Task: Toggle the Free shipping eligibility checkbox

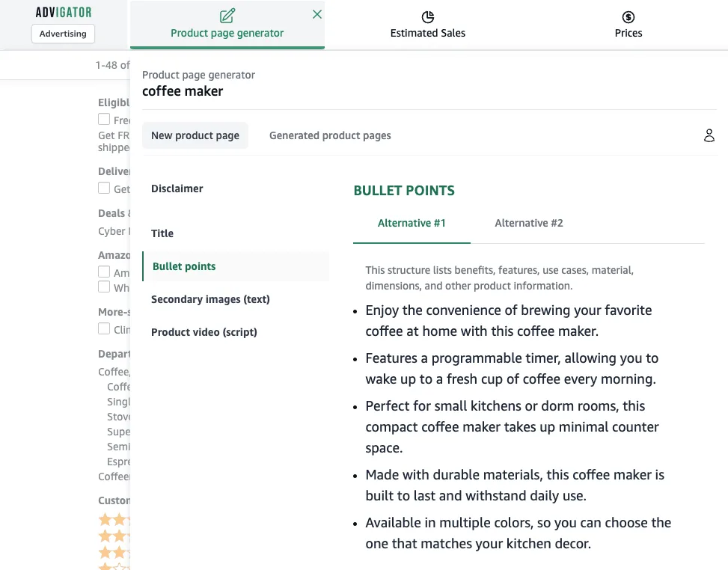Action: [104, 119]
